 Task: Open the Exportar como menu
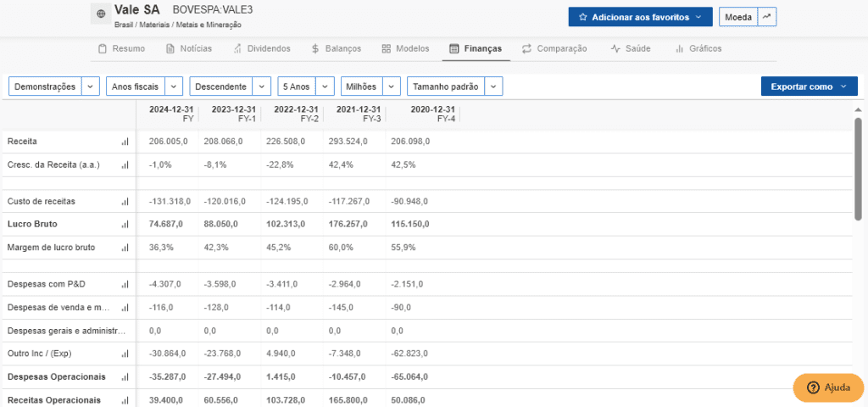pyautogui.click(x=810, y=86)
